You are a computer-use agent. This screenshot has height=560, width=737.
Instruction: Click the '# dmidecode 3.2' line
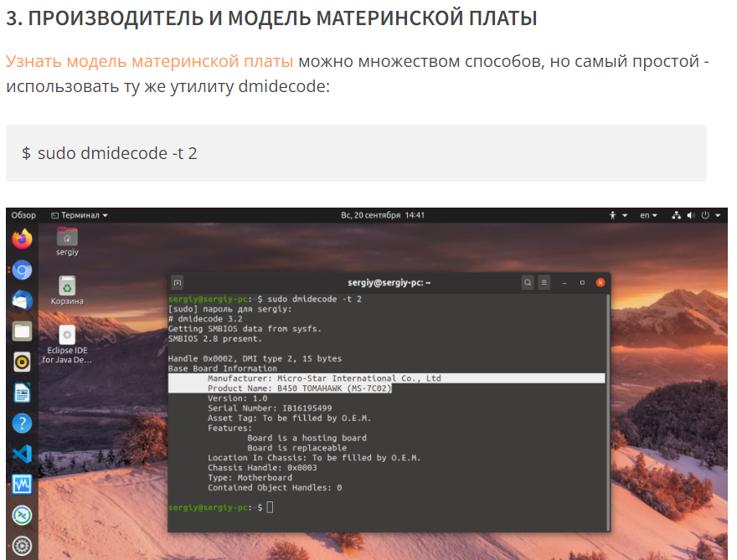coord(205,319)
